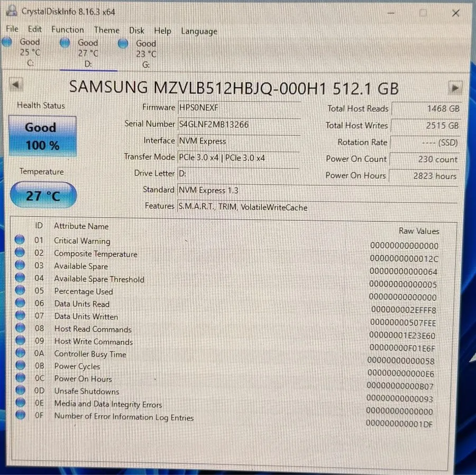Open the Disk menu
476x475 pixels.
(136, 30)
